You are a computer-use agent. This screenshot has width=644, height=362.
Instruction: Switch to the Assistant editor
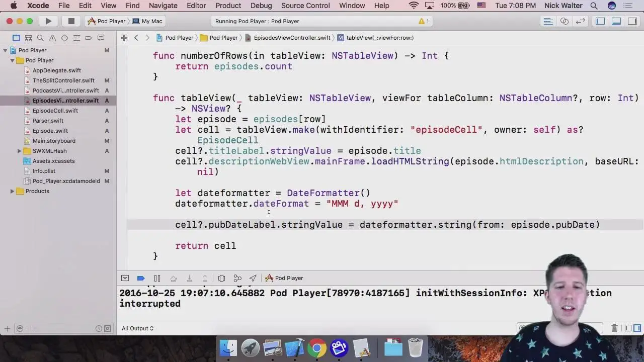(565, 21)
